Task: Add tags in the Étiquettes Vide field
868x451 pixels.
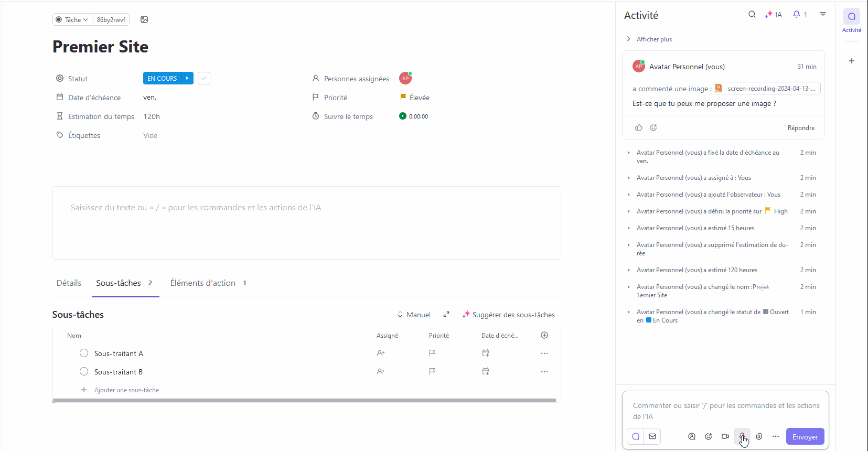Action: pos(151,135)
